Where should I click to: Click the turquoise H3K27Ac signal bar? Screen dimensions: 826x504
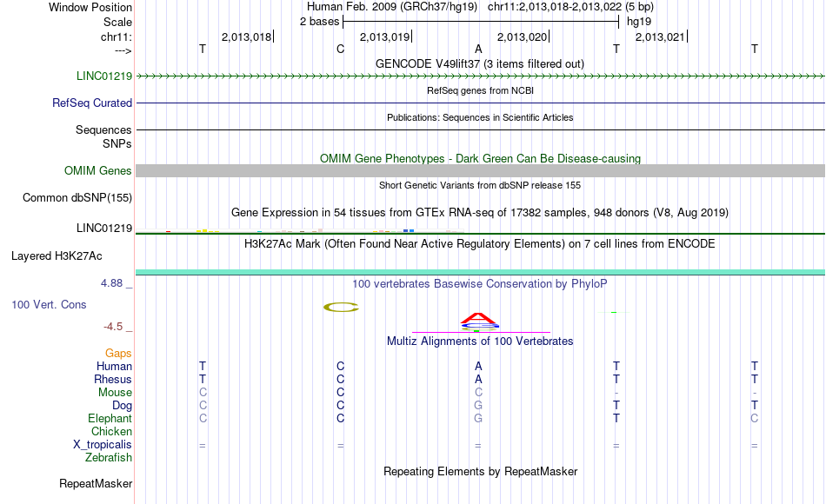pos(480,272)
